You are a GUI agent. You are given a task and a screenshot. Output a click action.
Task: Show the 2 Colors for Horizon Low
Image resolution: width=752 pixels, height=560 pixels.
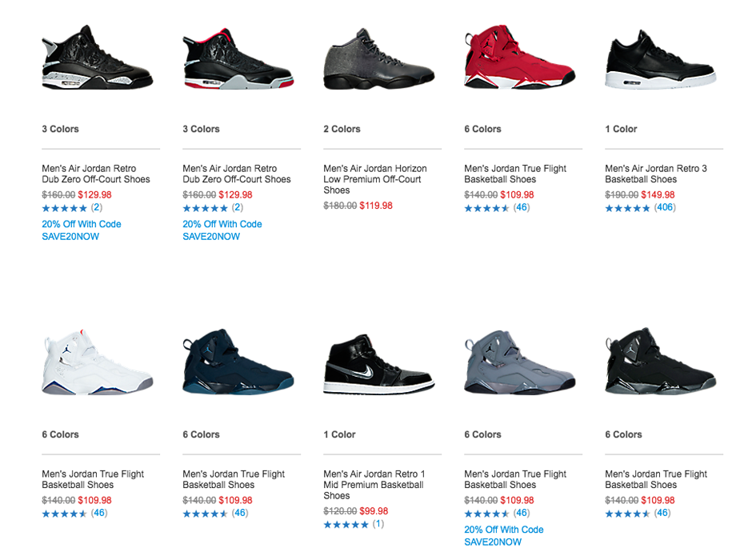point(342,129)
